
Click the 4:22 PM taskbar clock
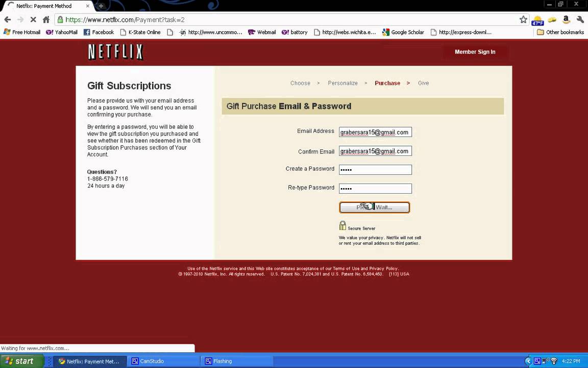pyautogui.click(x=571, y=361)
